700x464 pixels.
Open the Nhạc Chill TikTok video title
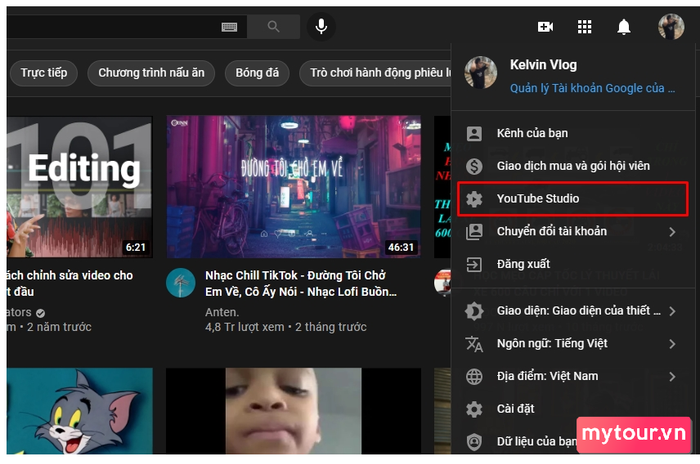click(300, 284)
